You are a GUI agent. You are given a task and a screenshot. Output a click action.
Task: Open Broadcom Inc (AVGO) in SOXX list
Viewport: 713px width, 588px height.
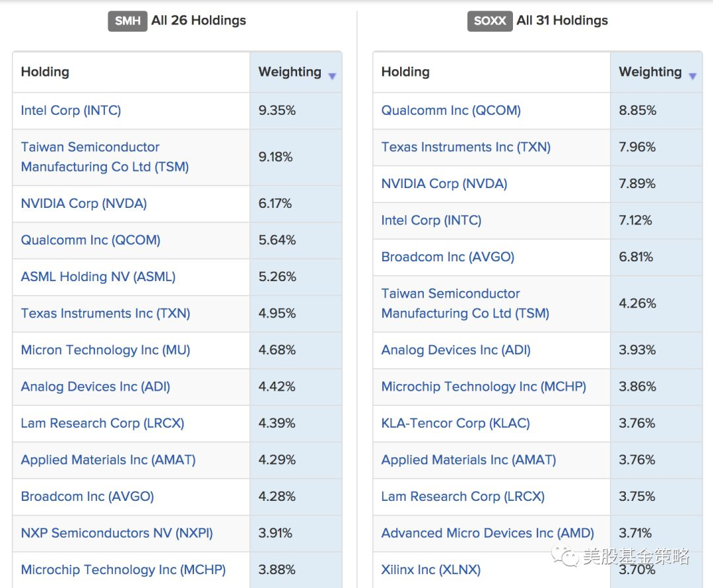coord(448,257)
